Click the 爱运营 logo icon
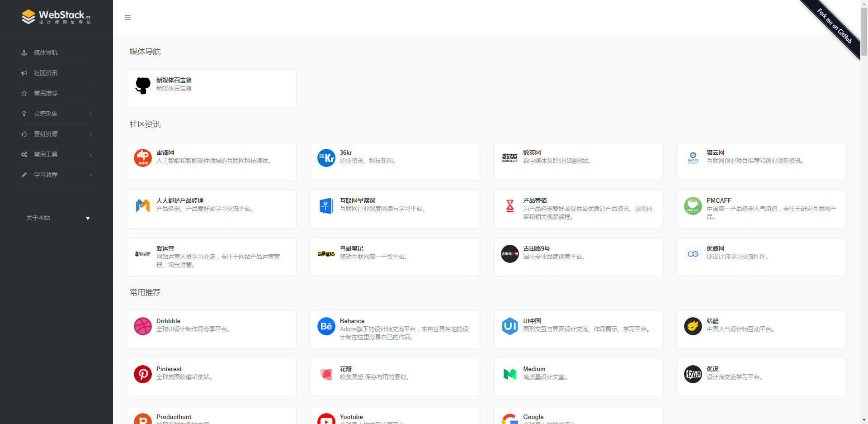This screenshot has width=868, height=424. click(143, 254)
